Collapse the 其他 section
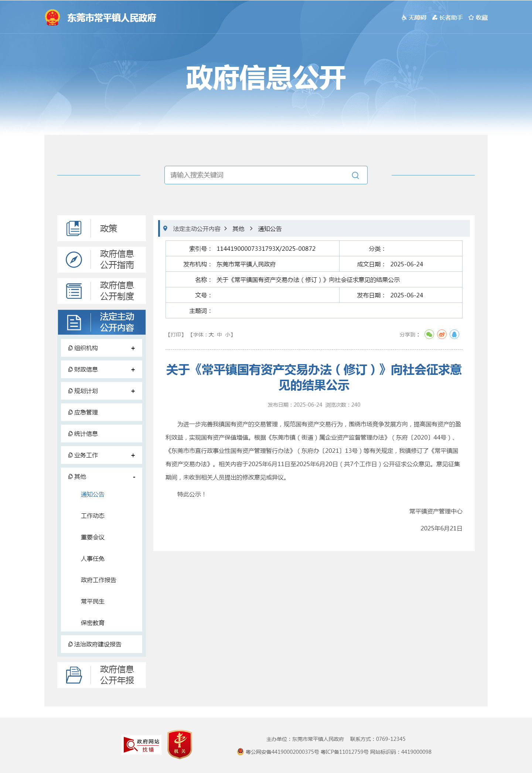 [x=134, y=477]
